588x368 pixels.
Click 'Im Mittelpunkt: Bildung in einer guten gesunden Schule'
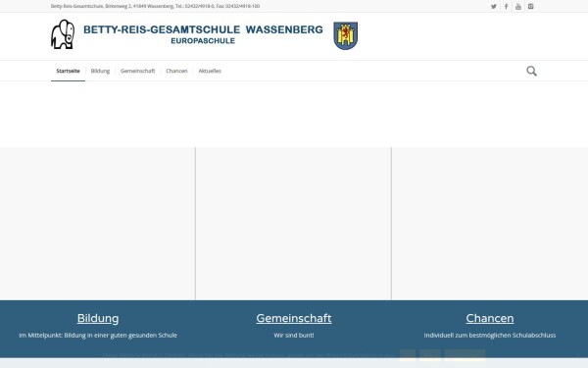(x=98, y=335)
